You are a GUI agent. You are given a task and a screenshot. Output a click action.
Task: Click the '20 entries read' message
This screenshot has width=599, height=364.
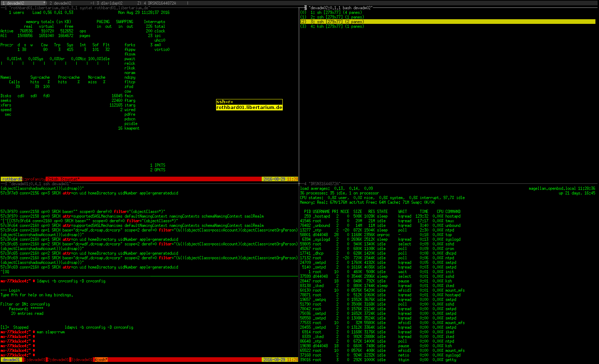pos(27,313)
